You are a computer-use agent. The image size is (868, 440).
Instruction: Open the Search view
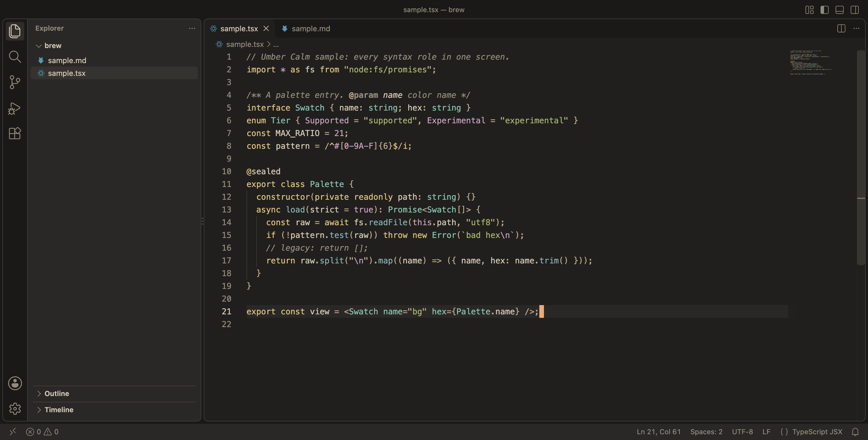(15, 57)
